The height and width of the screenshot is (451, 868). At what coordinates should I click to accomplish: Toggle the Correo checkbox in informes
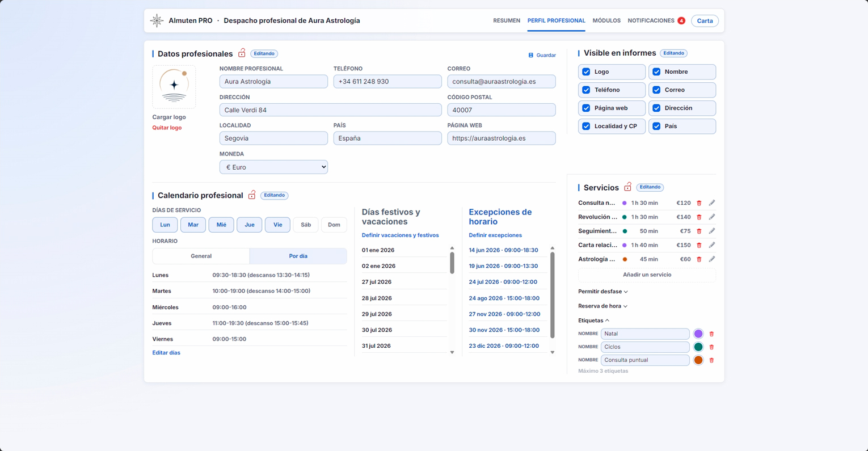pos(656,90)
